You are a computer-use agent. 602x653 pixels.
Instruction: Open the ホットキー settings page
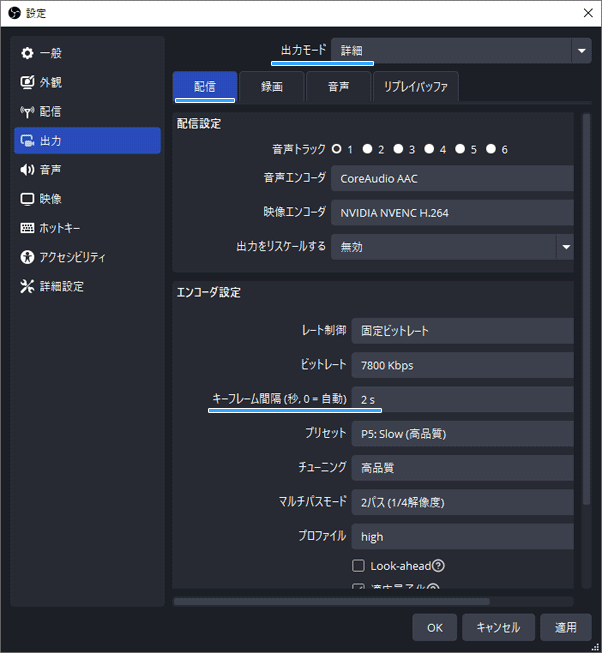[87, 228]
